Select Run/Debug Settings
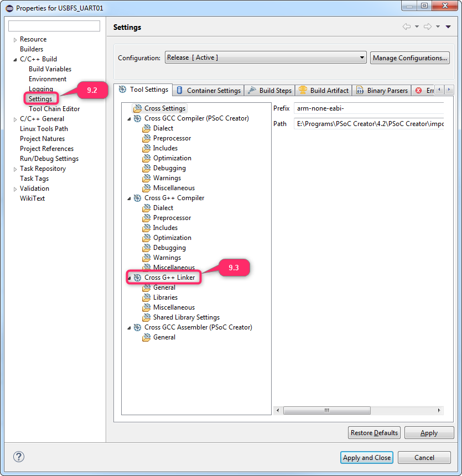The image size is (462, 476). tap(49, 159)
